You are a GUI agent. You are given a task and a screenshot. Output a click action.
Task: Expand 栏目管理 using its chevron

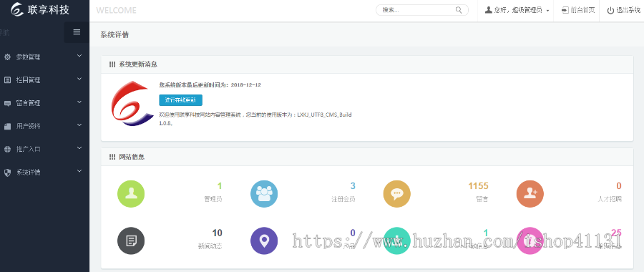pos(79,79)
